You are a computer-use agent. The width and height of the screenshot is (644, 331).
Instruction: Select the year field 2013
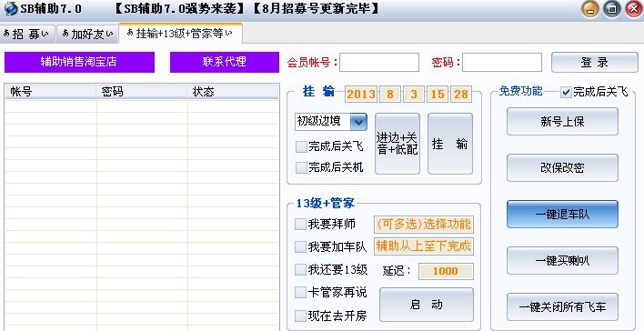[x=360, y=95]
